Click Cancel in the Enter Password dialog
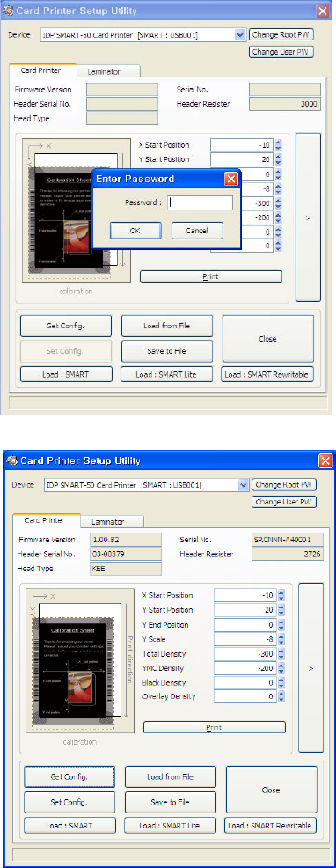The height and width of the screenshot is (868, 336). 197,231
